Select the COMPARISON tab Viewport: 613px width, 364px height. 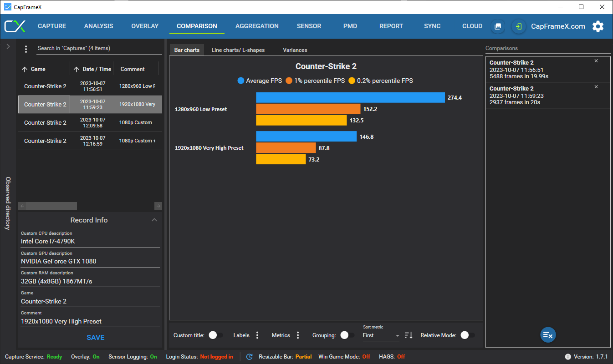[197, 26]
